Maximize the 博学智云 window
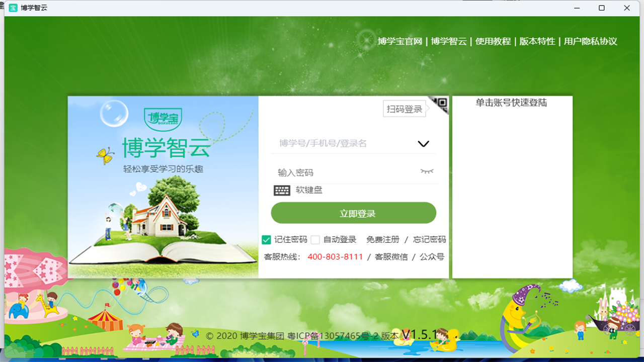 pyautogui.click(x=602, y=8)
